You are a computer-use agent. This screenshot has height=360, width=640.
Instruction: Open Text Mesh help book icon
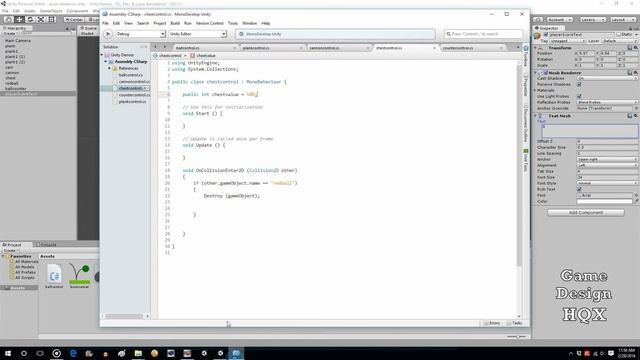(x=629, y=116)
